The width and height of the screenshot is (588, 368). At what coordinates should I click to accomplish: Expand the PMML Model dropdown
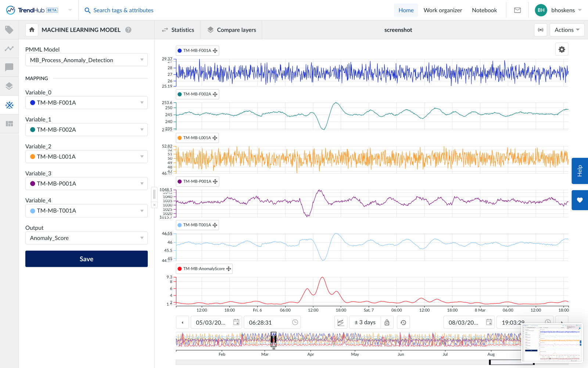(86, 60)
